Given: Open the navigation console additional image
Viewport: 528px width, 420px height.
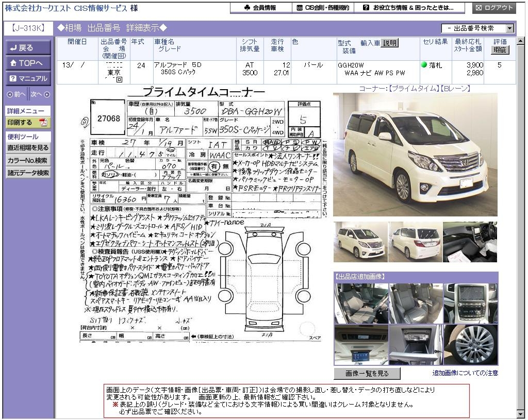Looking at the screenshot, I should coord(471,304).
